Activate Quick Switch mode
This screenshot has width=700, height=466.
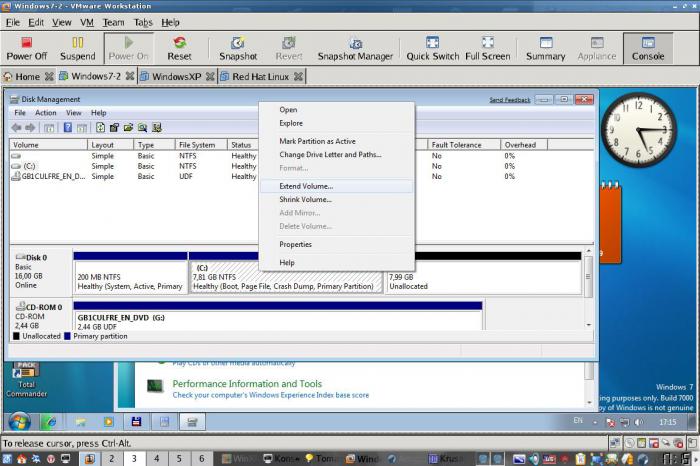(x=433, y=48)
